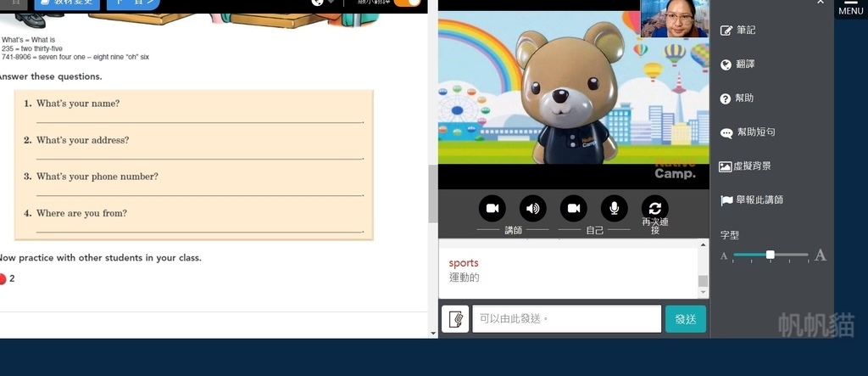Click the large A font size icon
868x376 pixels.
pyautogui.click(x=821, y=255)
